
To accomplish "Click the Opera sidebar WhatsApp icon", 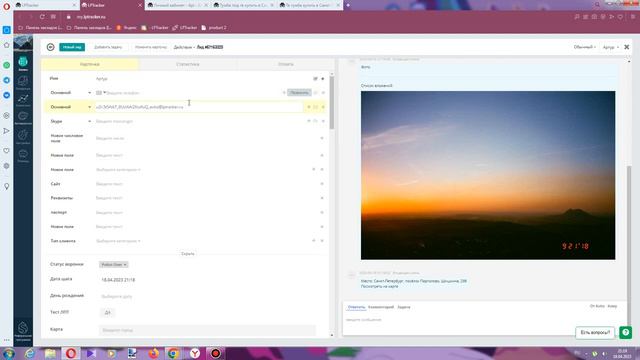I will (x=7, y=65).
